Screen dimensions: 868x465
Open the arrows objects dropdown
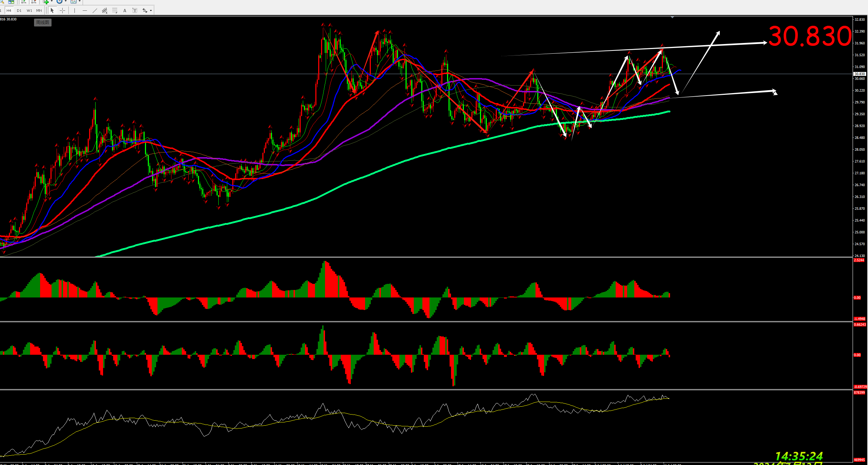click(151, 10)
